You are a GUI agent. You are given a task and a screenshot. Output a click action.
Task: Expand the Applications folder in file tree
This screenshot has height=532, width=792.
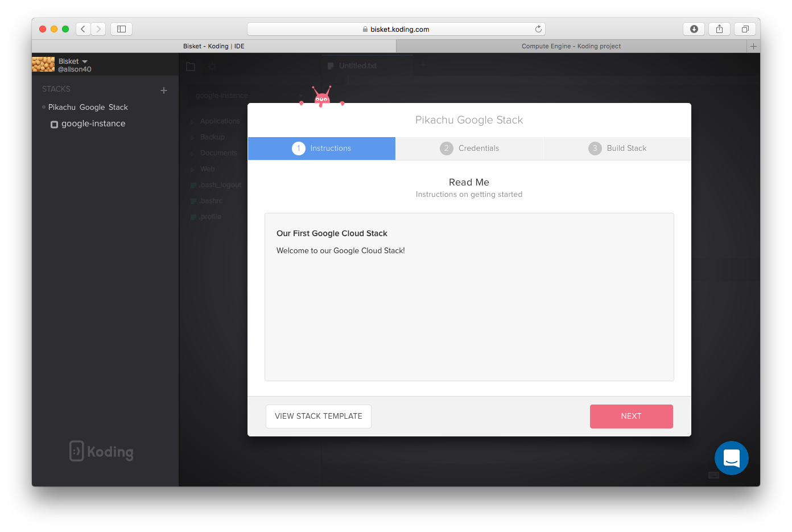point(193,122)
